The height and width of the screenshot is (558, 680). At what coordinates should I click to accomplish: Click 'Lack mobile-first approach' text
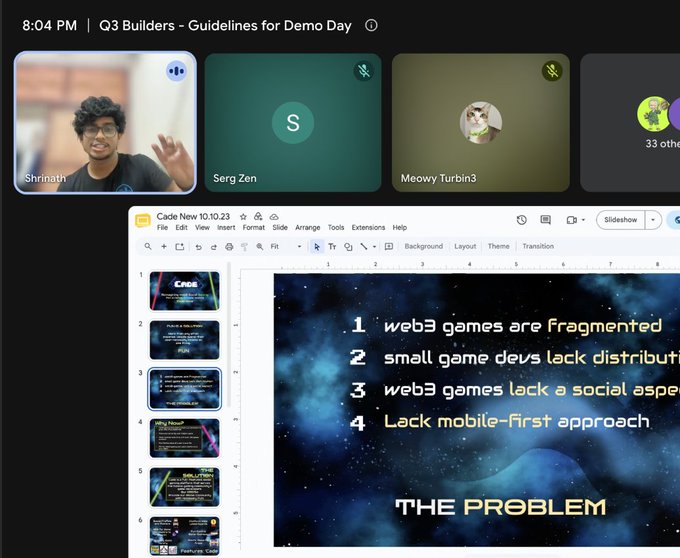click(x=517, y=421)
